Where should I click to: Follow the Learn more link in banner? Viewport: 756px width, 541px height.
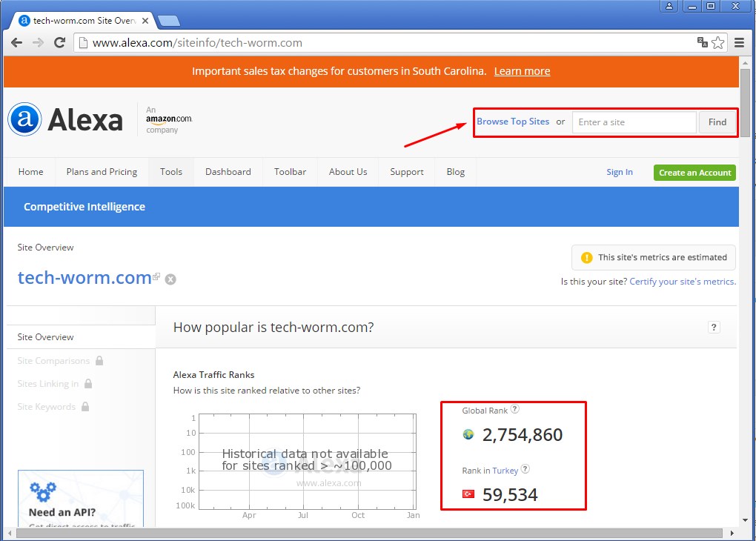522,71
